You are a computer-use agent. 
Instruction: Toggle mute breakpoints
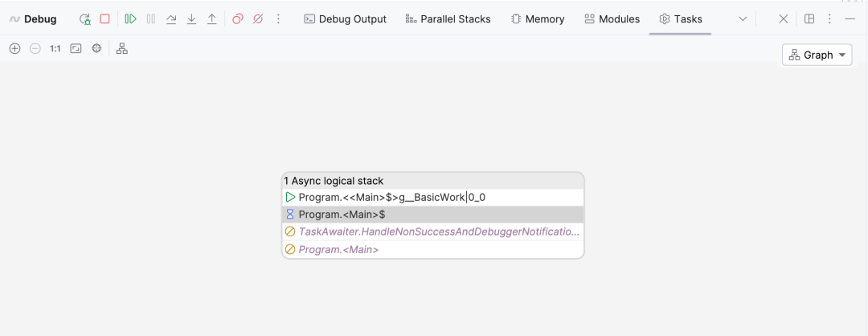click(257, 19)
